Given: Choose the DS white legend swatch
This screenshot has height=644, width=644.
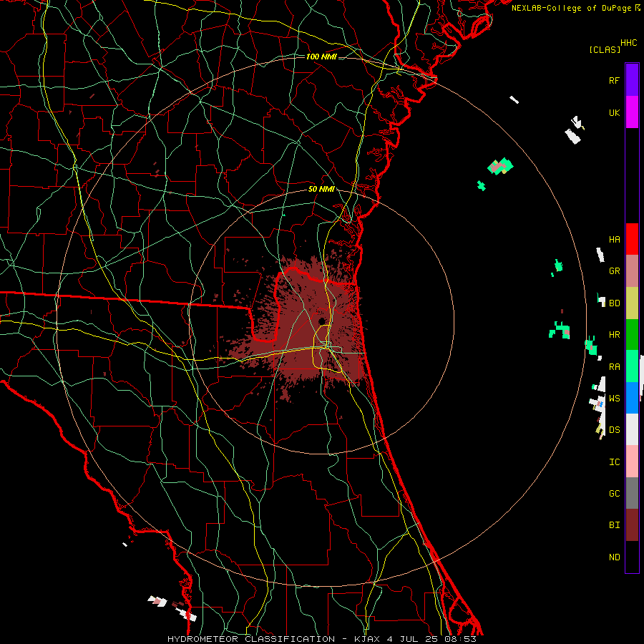Looking at the screenshot, I should 632,429.
